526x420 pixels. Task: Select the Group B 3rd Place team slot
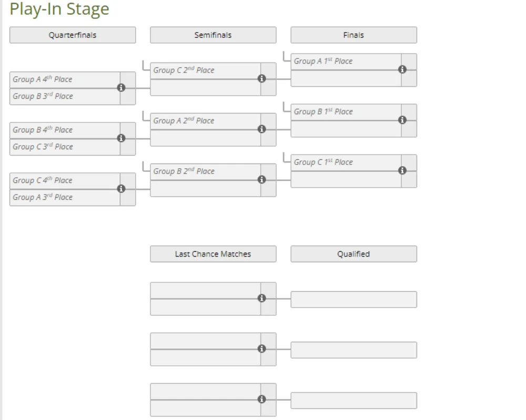pos(65,97)
